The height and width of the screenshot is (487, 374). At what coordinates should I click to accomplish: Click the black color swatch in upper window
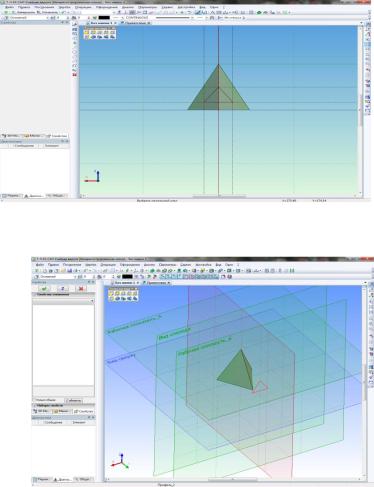[104, 18]
